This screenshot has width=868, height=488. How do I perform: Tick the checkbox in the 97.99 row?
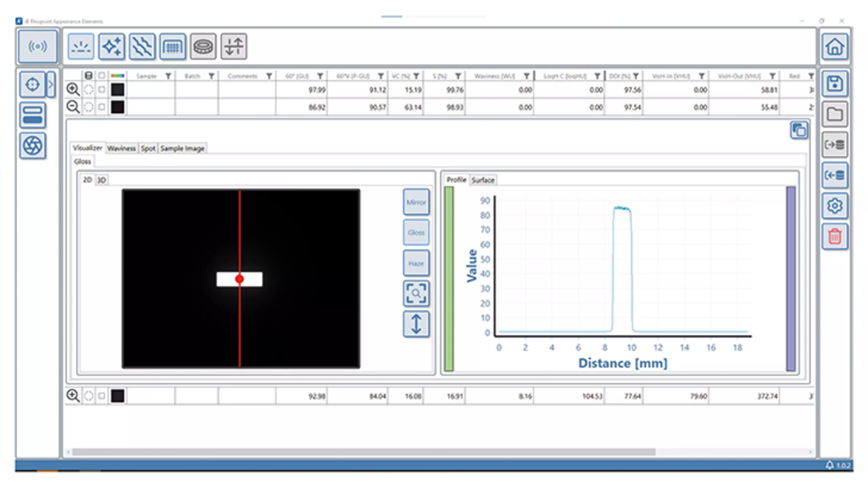point(101,90)
